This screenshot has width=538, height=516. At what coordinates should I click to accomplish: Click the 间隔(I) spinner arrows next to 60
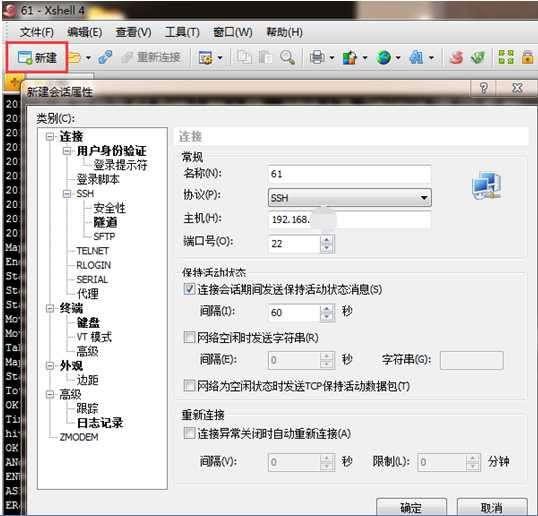coord(327,313)
